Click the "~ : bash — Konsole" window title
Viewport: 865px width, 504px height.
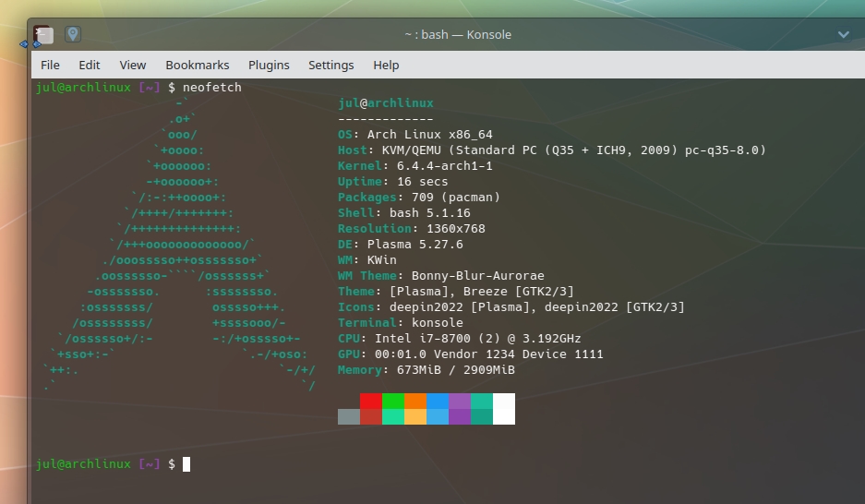[x=457, y=34]
